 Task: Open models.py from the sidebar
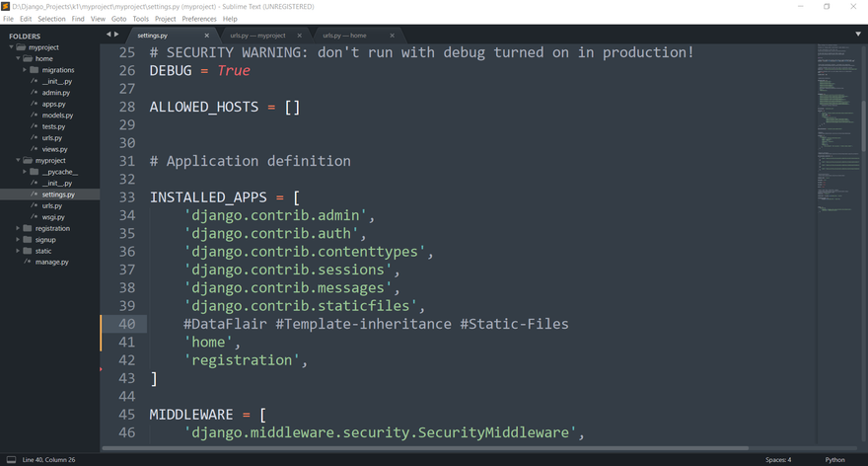57,116
